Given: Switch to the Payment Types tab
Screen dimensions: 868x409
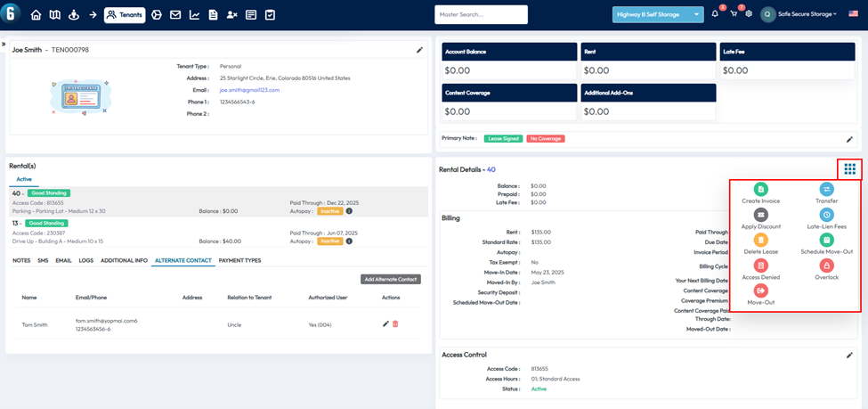Looking at the screenshot, I should 239,260.
